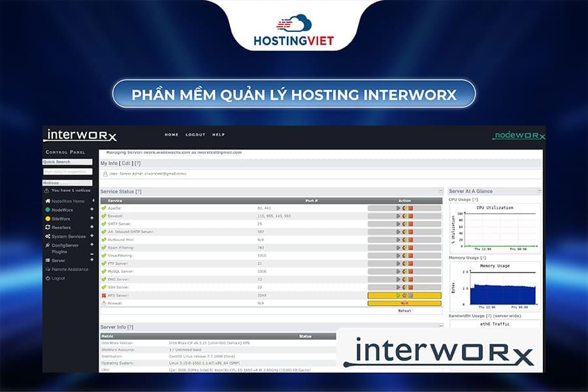588x392 pixels.
Task: Stop the SSH Server service
Action: click(x=411, y=286)
